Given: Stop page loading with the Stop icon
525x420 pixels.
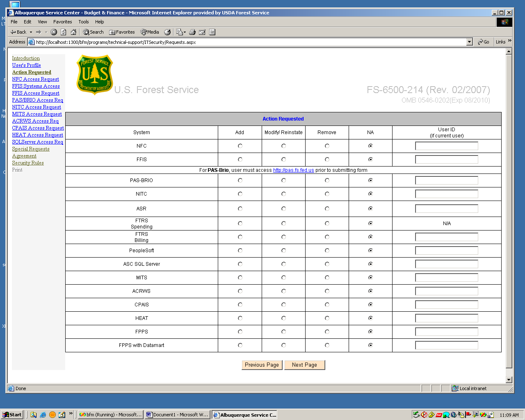Looking at the screenshot, I should pyautogui.click(x=54, y=32).
